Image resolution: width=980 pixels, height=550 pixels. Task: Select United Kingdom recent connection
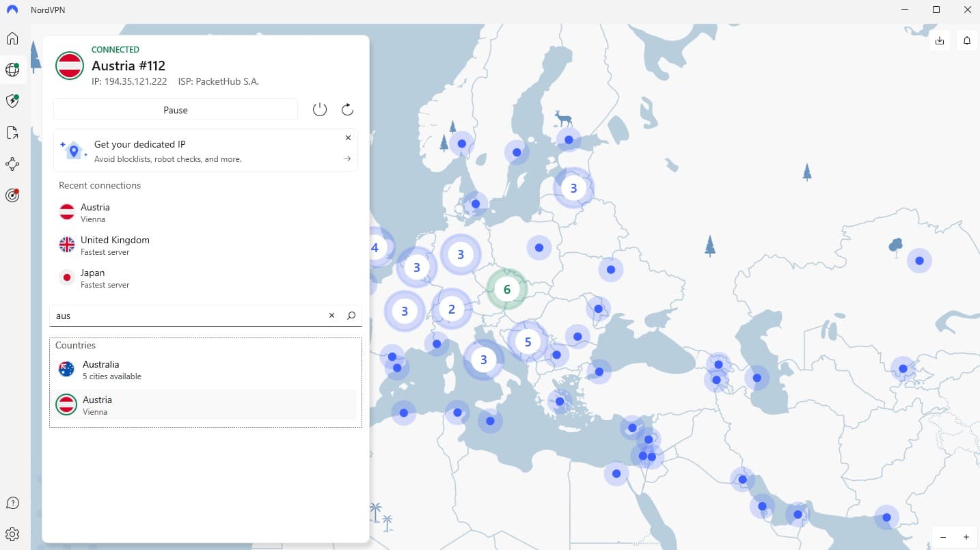click(206, 245)
